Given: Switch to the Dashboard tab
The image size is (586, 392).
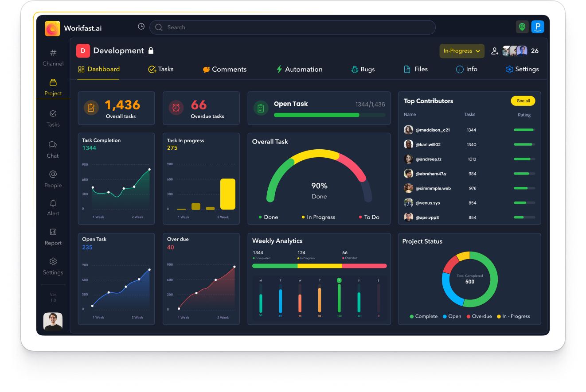Looking at the screenshot, I should point(99,69).
